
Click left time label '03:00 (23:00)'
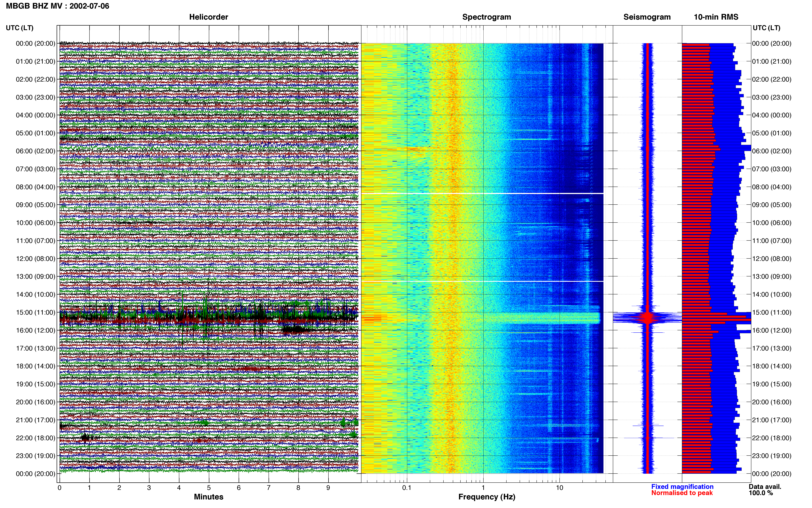click(36, 97)
